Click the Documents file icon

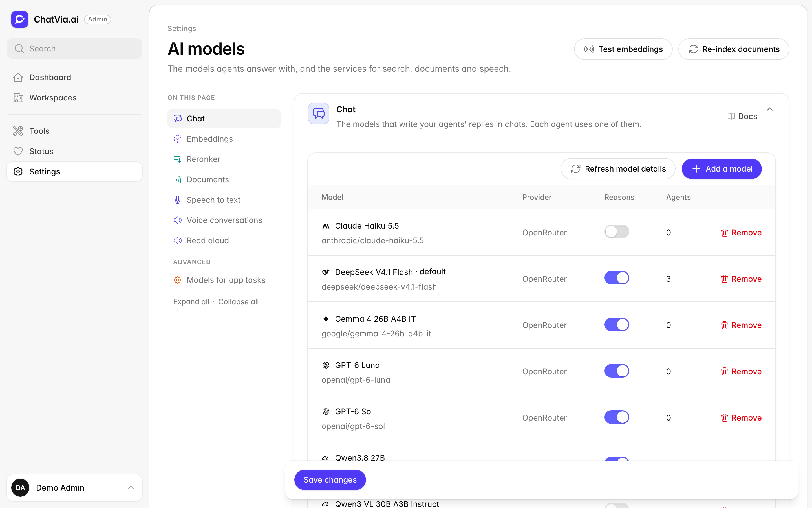click(178, 179)
